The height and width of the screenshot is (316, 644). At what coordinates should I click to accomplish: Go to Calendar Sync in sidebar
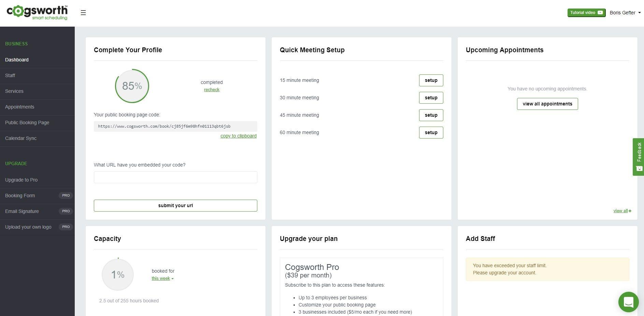[x=37, y=138]
